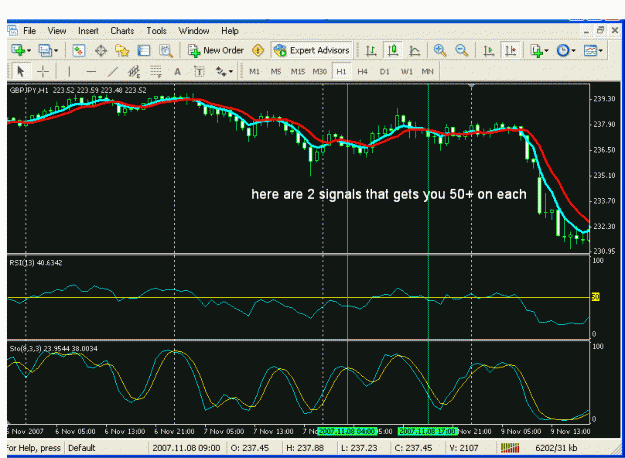
Task: Toggle the Data Window icon
Action: [x=101, y=51]
